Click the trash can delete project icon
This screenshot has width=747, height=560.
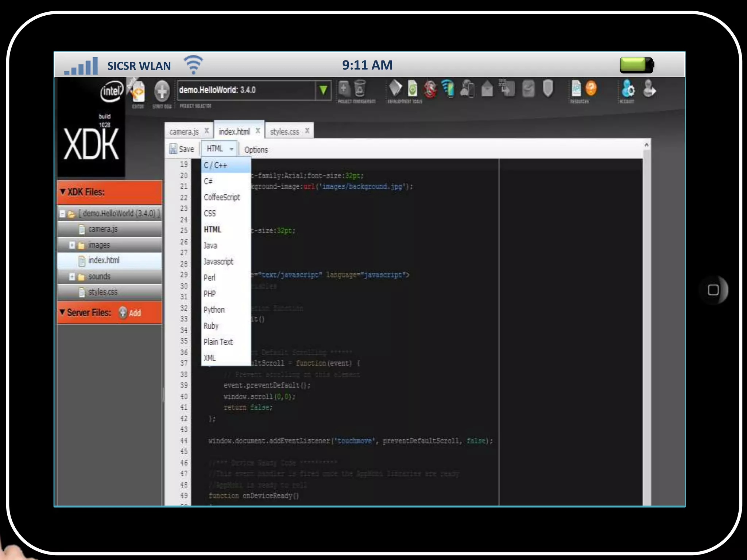[360, 88]
